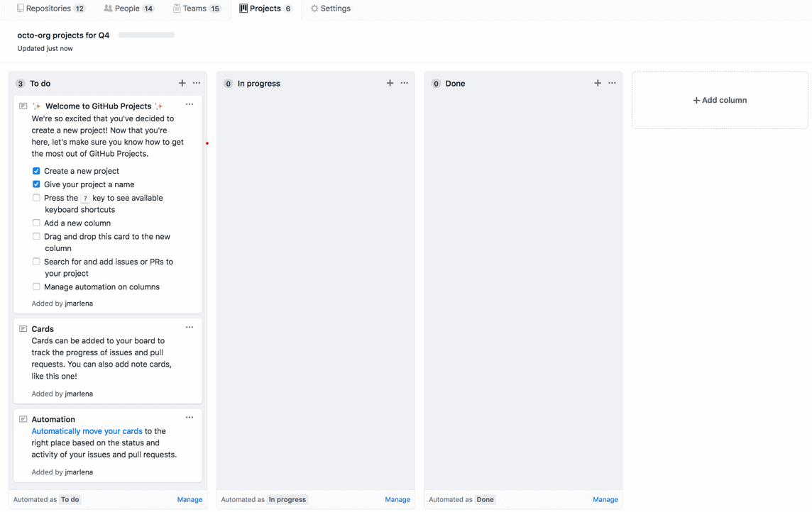Click the Done column header title
The height and width of the screenshot is (512, 812).
tap(455, 84)
